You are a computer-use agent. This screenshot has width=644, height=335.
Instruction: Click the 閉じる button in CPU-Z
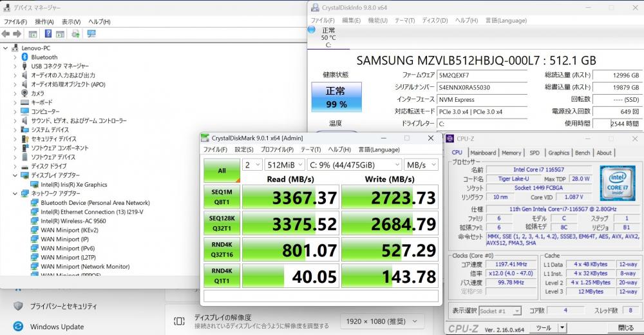click(627, 328)
